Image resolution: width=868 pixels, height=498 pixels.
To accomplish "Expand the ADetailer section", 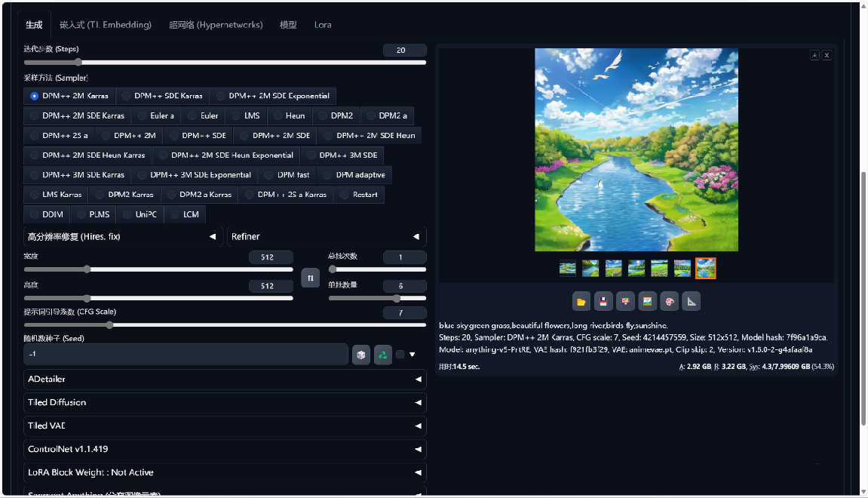I will click(225, 380).
